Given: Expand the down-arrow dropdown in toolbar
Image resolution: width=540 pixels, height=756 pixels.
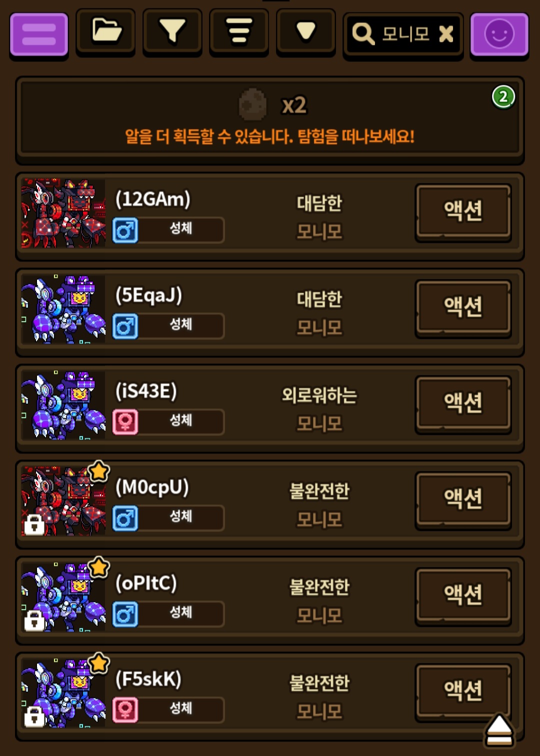Looking at the screenshot, I should click(x=305, y=30).
